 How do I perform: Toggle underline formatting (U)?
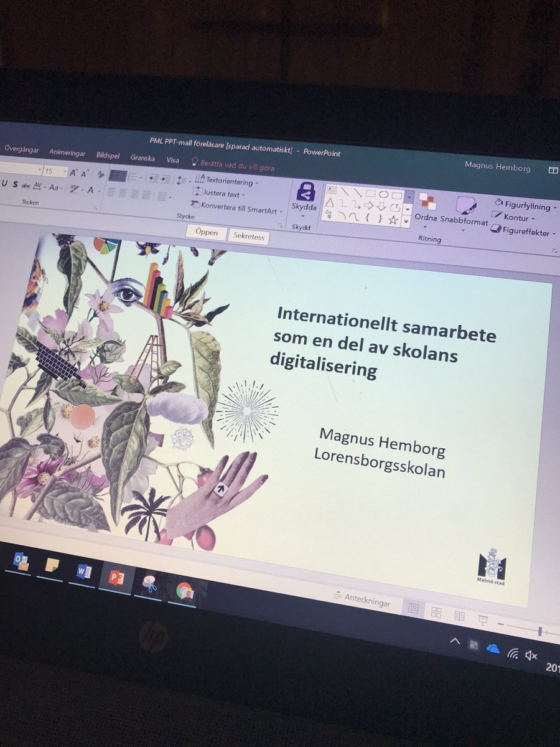4,184
